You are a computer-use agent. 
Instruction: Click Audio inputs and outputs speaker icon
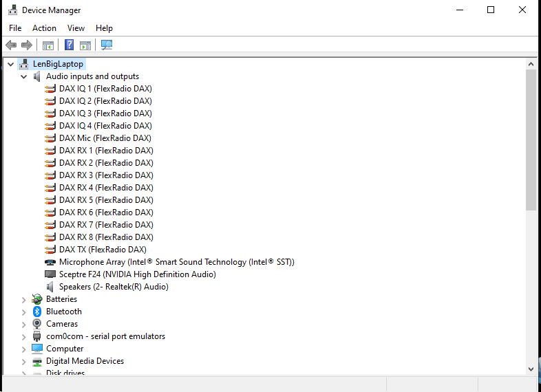[37, 76]
